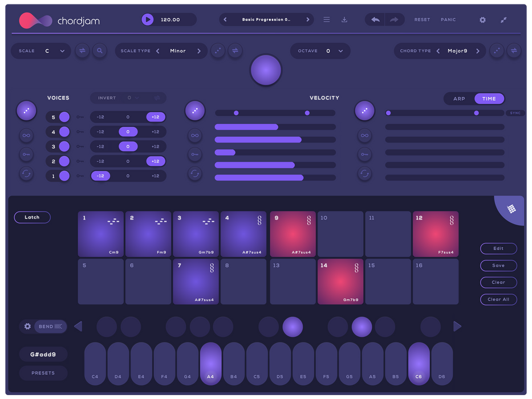Click the randomize dice icon beside Scale Type
Viewport: 532px width, 399px height.
coord(218,51)
